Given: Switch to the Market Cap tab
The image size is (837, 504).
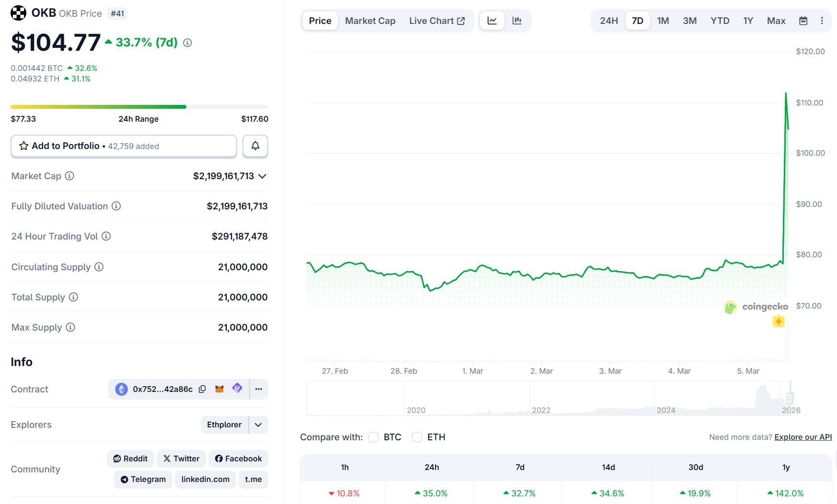Looking at the screenshot, I should 370,21.
